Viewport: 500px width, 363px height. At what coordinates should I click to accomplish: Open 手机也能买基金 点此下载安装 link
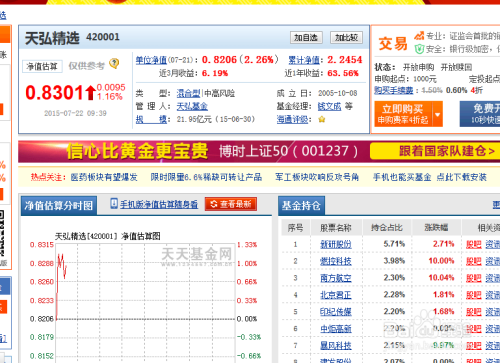(x=430, y=177)
